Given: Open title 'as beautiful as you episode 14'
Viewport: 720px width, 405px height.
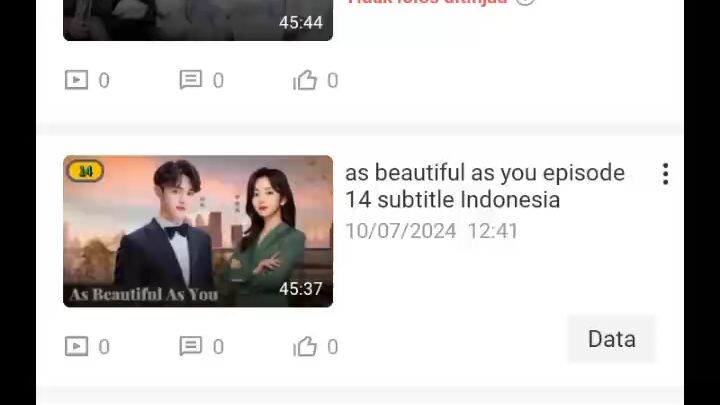Looking at the screenshot, I should [484, 186].
